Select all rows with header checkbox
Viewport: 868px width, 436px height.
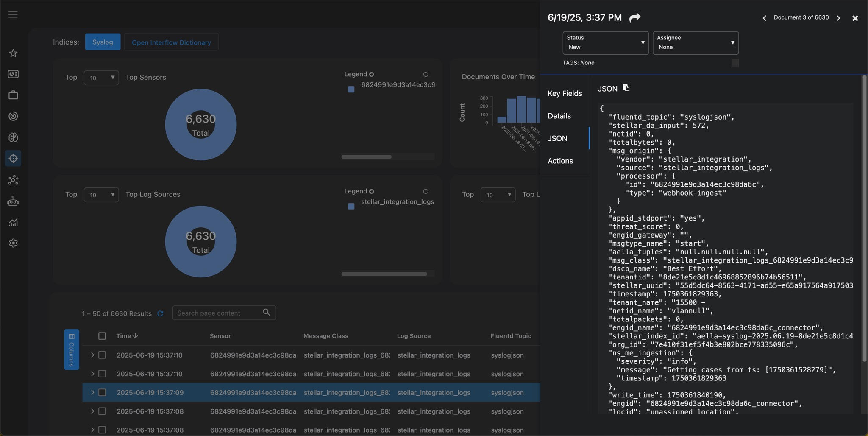pos(102,336)
